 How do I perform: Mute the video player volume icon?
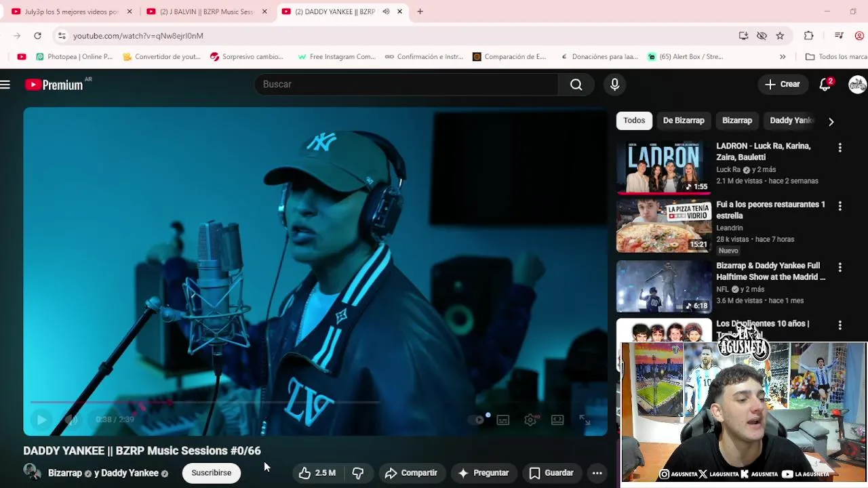pyautogui.click(x=71, y=420)
